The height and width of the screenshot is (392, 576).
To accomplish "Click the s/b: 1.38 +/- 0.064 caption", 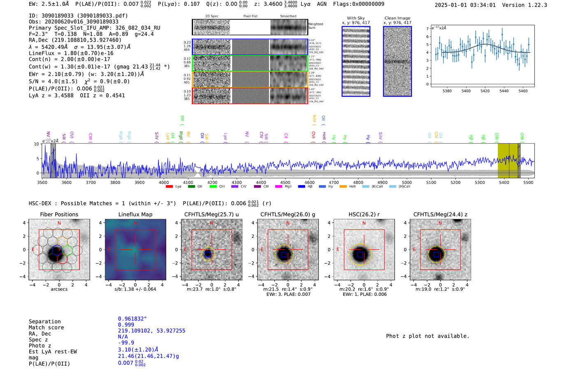I will pyautogui.click(x=135, y=289).
